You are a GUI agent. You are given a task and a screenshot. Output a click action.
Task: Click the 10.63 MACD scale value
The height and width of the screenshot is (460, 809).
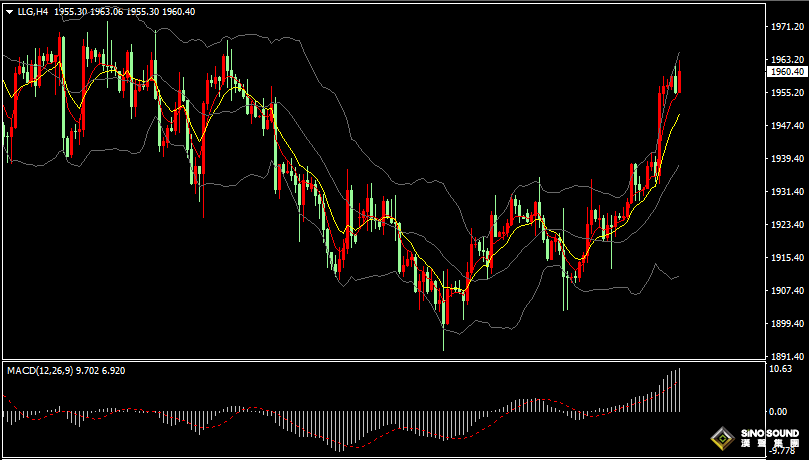click(x=780, y=368)
